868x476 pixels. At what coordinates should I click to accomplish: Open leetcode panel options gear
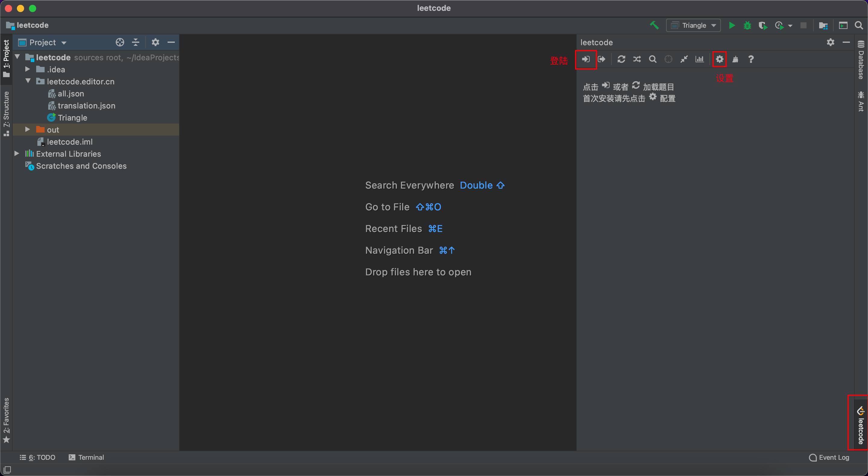(830, 42)
